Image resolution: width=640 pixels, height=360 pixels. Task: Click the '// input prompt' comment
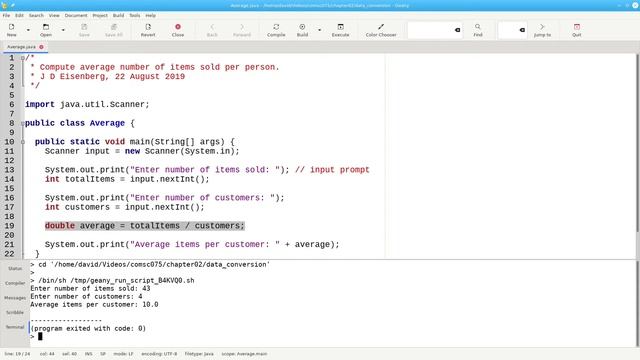point(332,170)
